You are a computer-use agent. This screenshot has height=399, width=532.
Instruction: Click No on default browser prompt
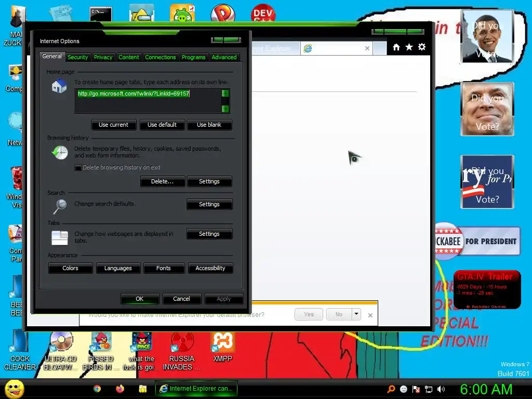coord(339,314)
